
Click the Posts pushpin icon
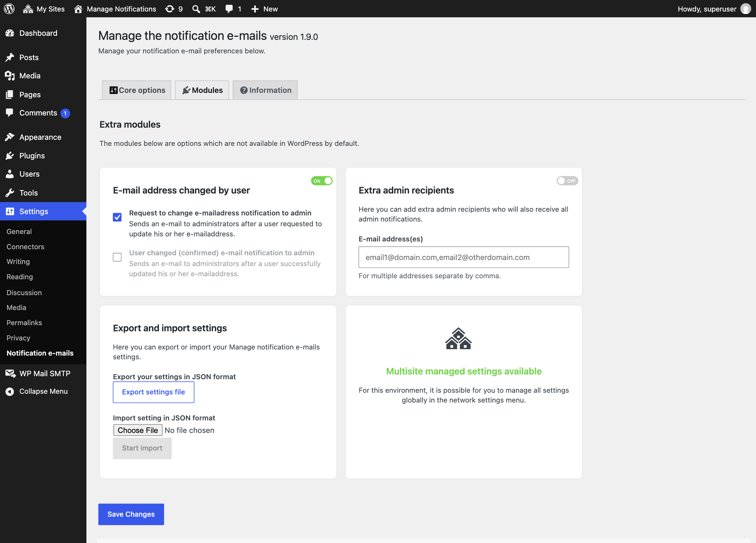tap(10, 57)
